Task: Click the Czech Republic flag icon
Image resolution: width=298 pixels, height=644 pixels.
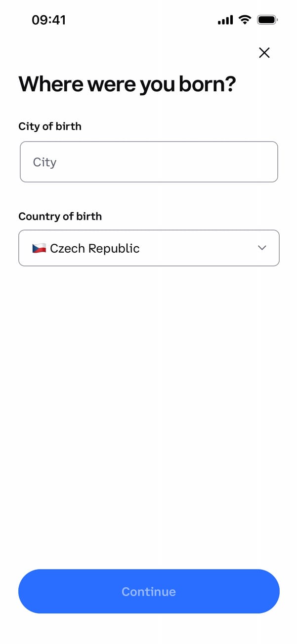Action: click(39, 248)
